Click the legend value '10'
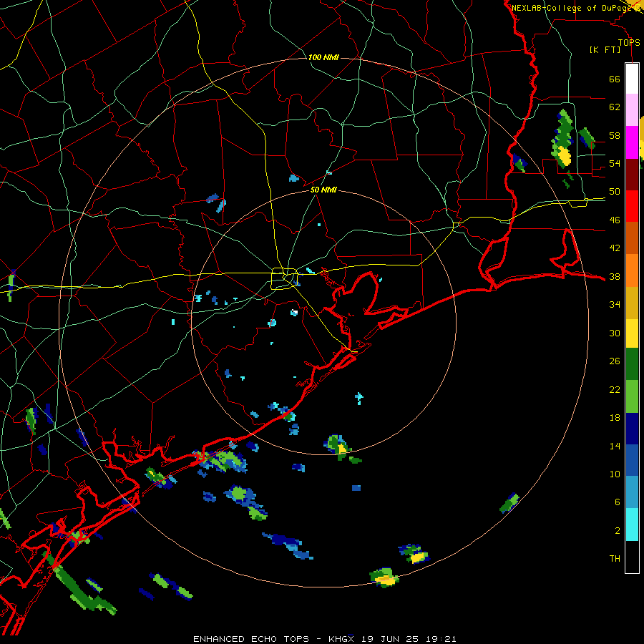 615,474
